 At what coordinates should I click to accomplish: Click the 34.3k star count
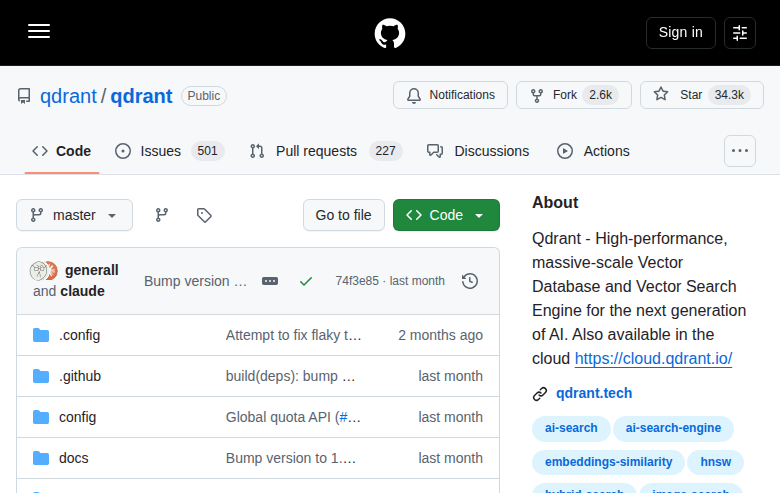pyautogui.click(x=729, y=95)
